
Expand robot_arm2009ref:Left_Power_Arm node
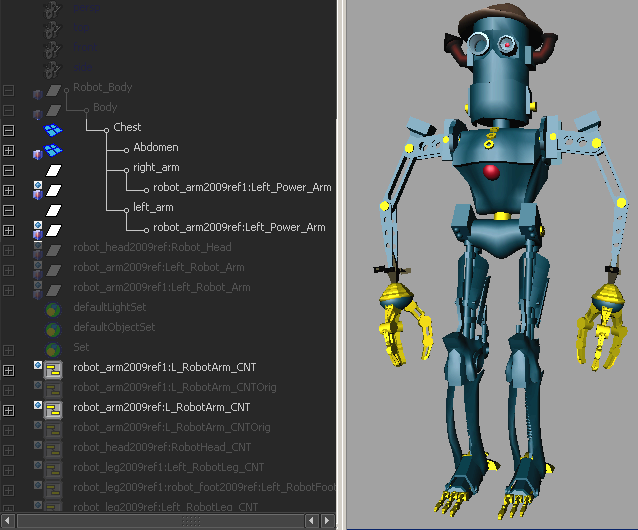[x=9, y=231]
